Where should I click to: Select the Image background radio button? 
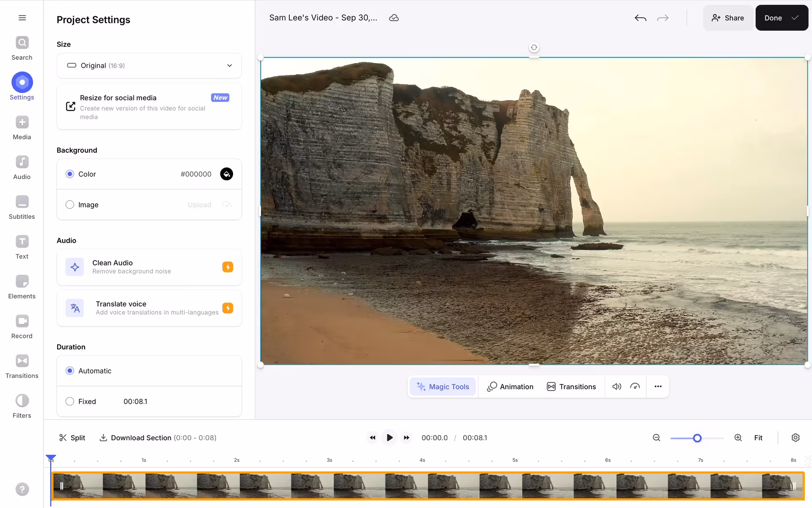click(x=70, y=205)
